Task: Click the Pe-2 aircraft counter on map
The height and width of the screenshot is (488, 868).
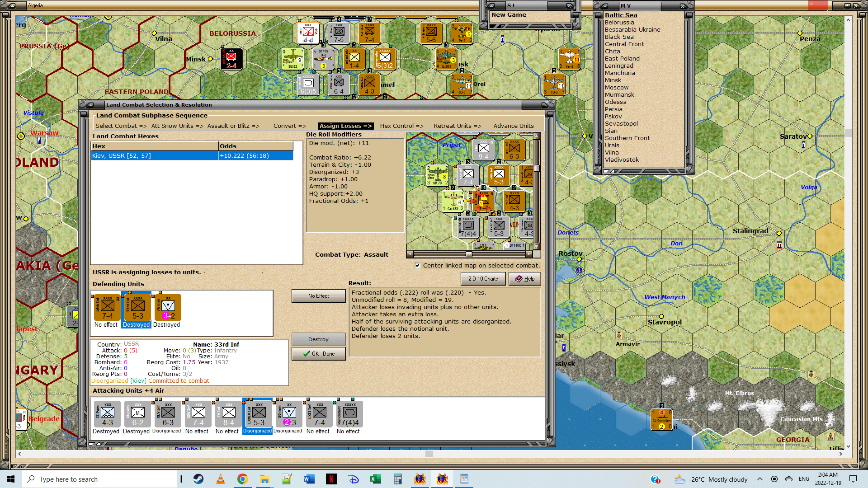Action: point(462,33)
